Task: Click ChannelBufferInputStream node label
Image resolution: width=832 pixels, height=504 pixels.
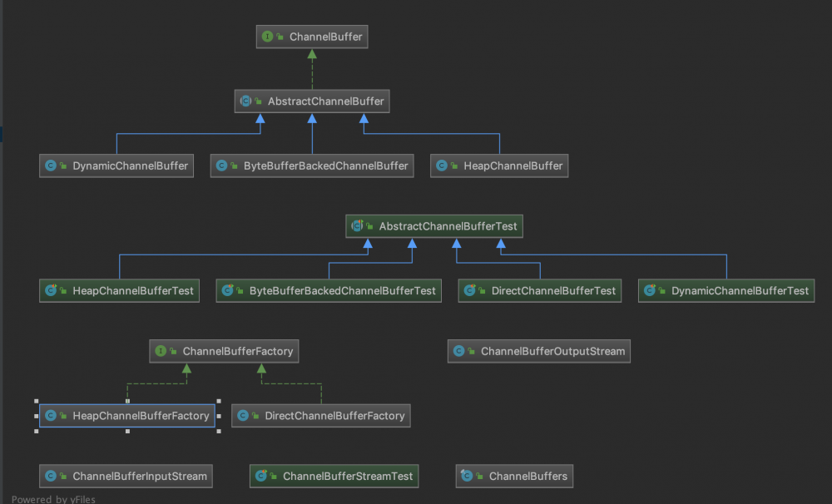Action: (140, 476)
